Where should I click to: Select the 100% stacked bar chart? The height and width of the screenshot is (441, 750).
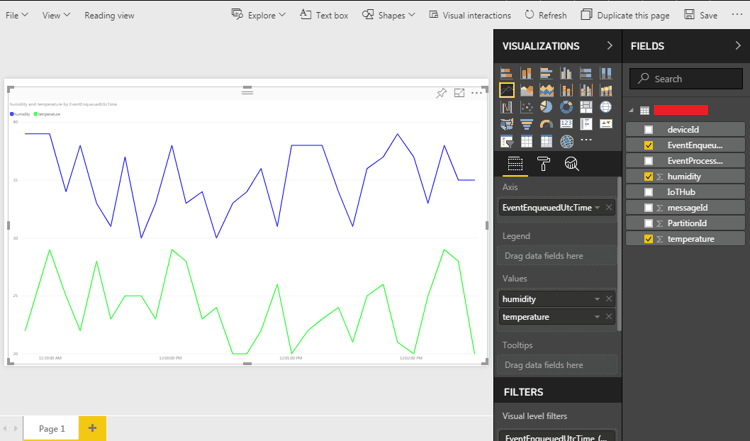pos(586,73)
